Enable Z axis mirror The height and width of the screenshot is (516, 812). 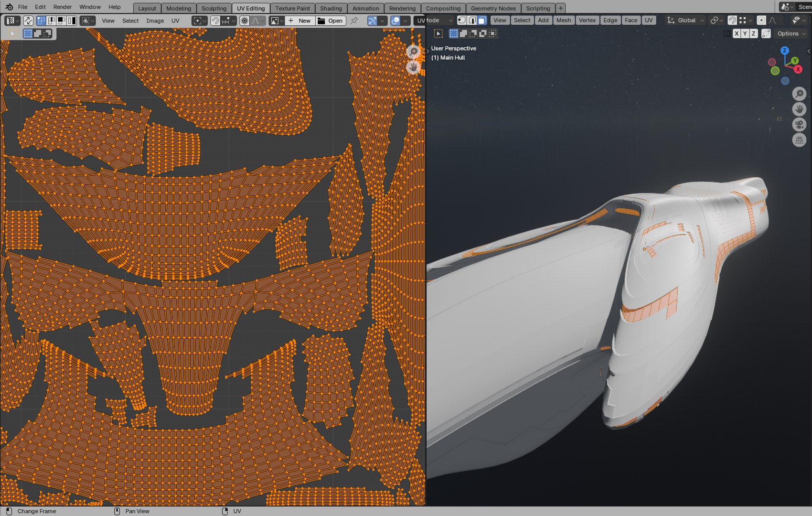pyautogui.click(x=754, y=33)
